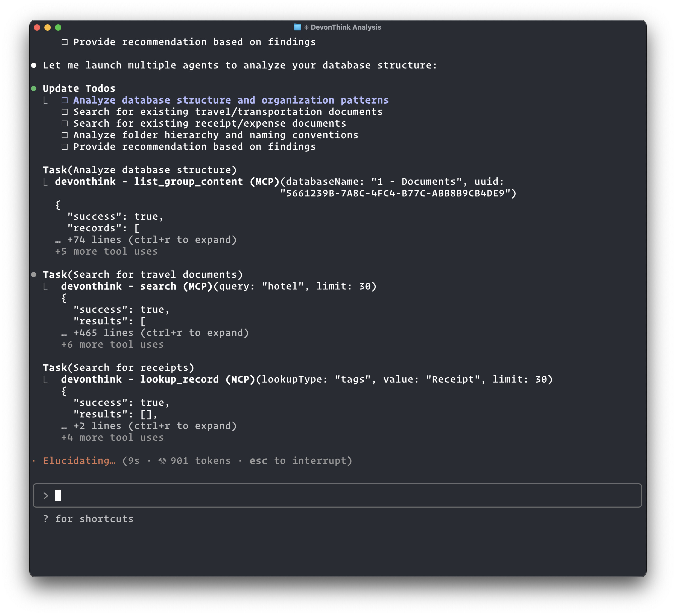Click the orange spinner dot before Elucidating
The width and height of the screenshot is (676, 616).
click(x=34, y=461)
